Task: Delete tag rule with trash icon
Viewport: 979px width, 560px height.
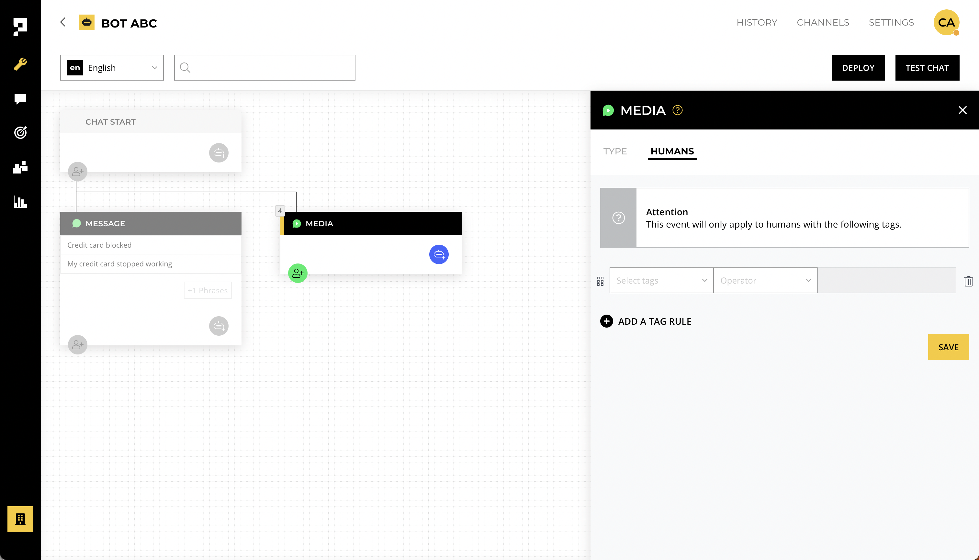Action: pyautogui.click(x=968, y=281)
